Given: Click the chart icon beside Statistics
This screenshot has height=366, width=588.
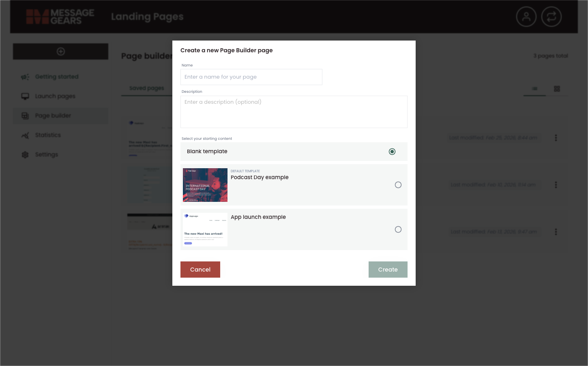Looking at the screenshot, I should click(25, 135).
